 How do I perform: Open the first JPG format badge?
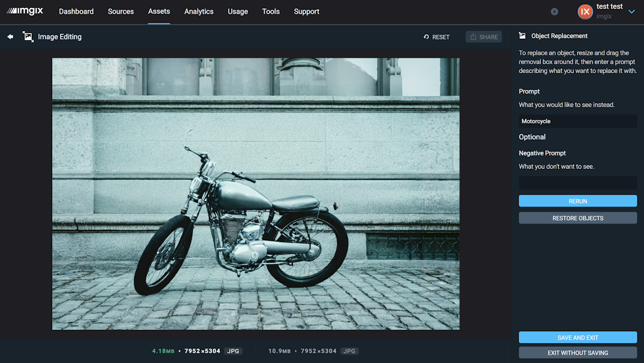232,351
